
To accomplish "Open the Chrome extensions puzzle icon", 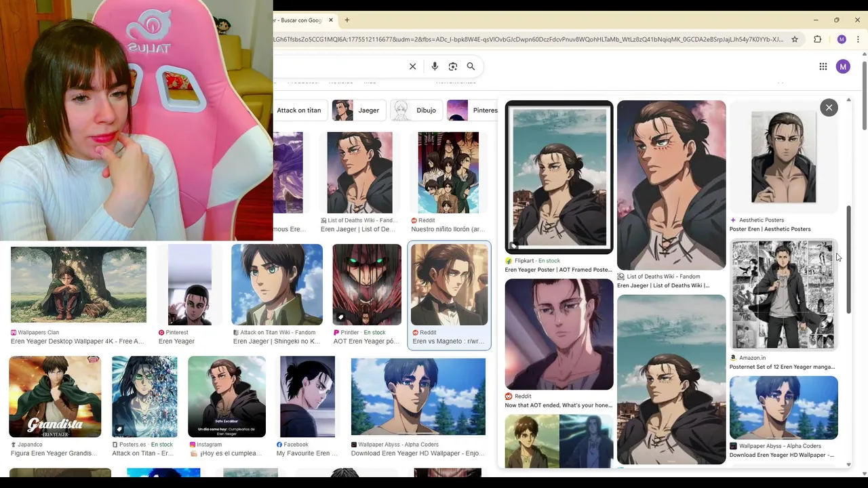I will point(817,39).
